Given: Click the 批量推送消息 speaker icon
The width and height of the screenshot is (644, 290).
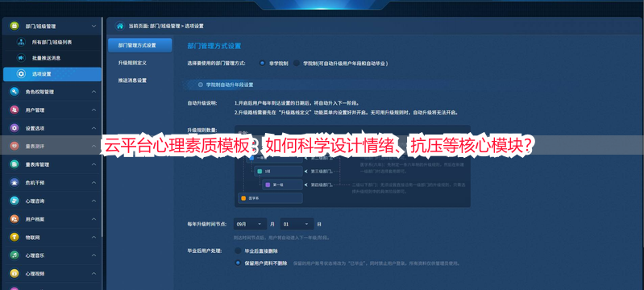Looking at the screenshot, I should click(21, 58).
